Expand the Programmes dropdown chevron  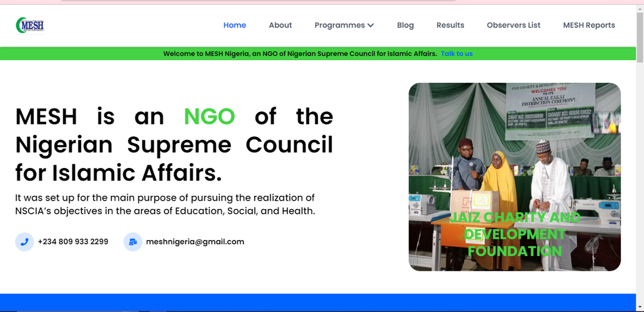[370, 26]
